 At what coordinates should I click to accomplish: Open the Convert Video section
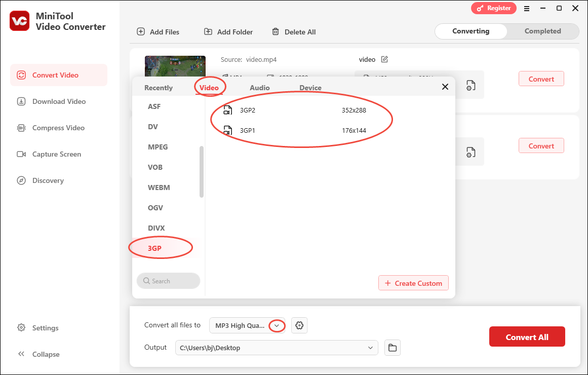59,75
